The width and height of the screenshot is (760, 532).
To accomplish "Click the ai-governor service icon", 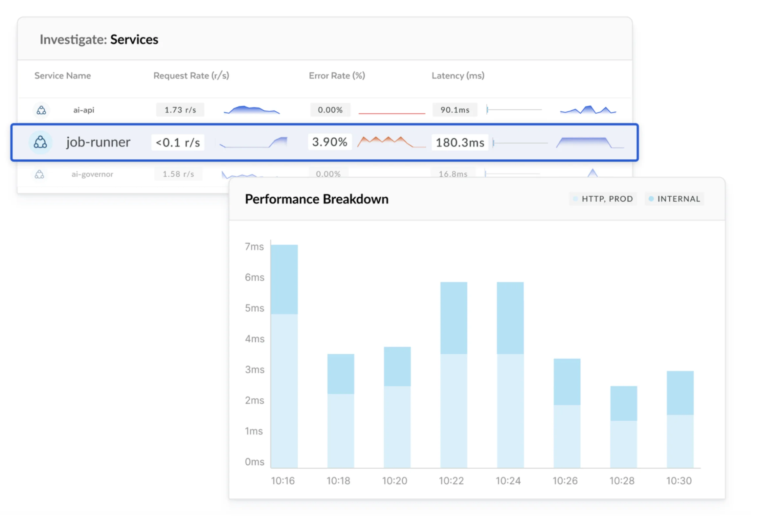I will click(39, 174).
